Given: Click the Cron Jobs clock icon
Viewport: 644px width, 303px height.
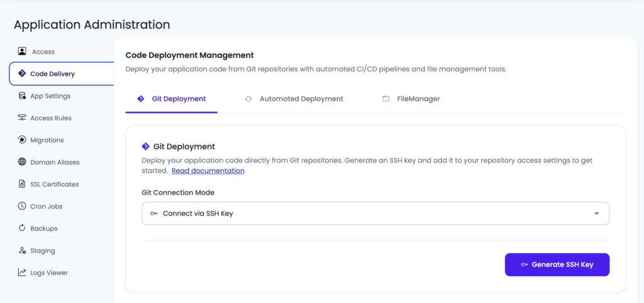Looking at the screenshot, I should pyautogui.click(x=22, y=206).
